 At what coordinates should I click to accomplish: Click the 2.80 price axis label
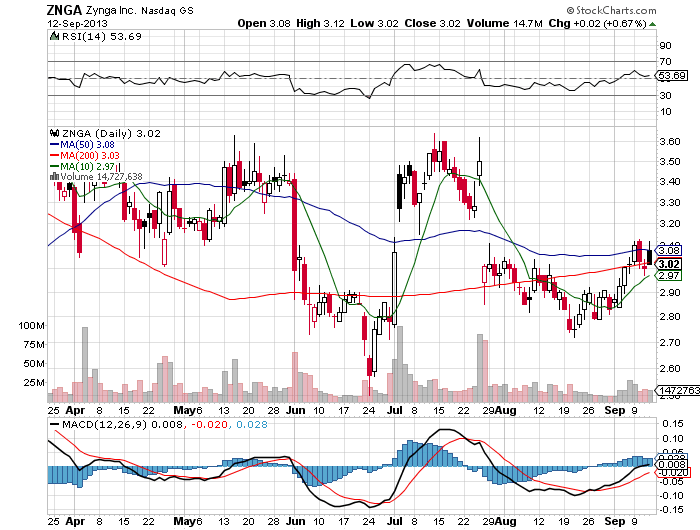point(670,317)
